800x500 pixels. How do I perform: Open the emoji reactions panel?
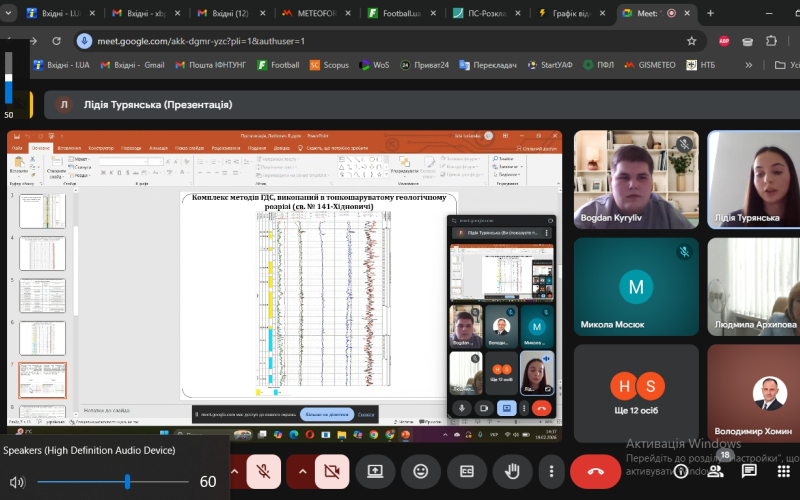click(x=421, y=471)
